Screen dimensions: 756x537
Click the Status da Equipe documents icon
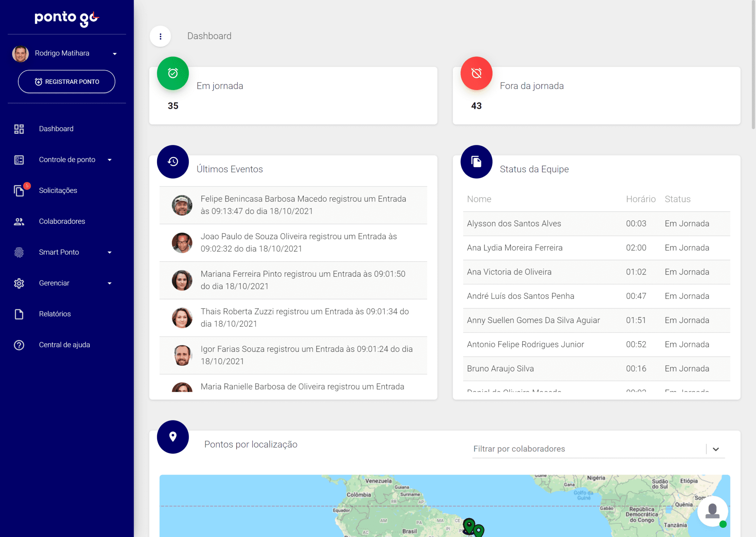(x=476, y=162)
